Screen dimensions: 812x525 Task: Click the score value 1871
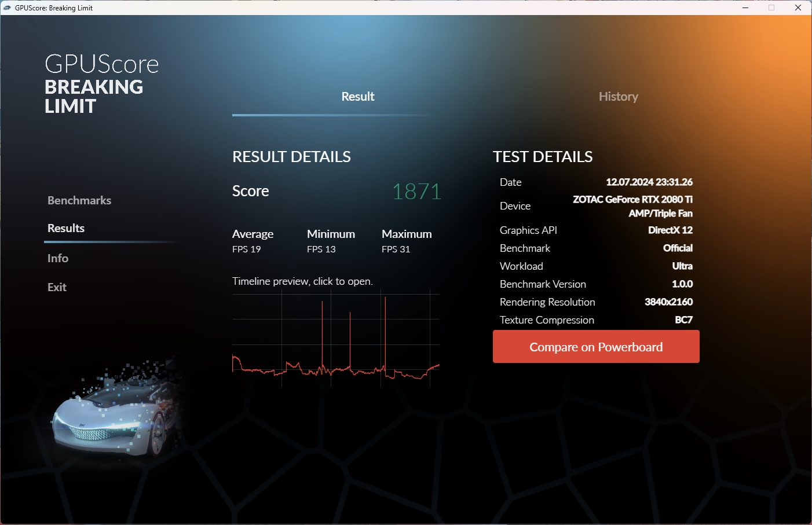(416, 192)
